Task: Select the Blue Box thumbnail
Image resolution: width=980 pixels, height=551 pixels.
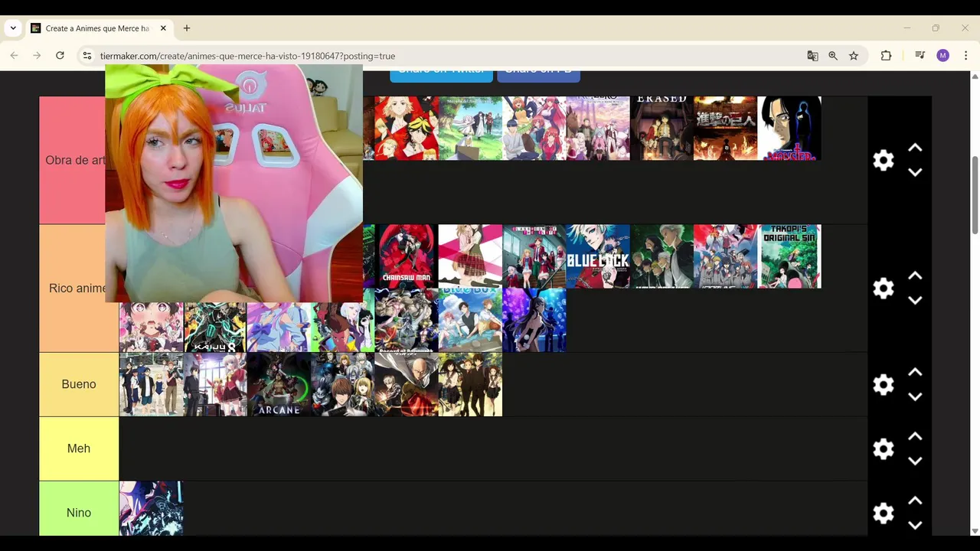Action: (x=470, y=320)
